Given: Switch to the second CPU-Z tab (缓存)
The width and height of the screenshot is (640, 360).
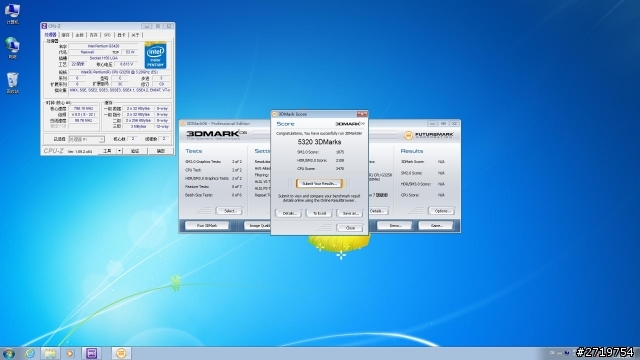Looking at the screenshot, I should tap(65, 35).
